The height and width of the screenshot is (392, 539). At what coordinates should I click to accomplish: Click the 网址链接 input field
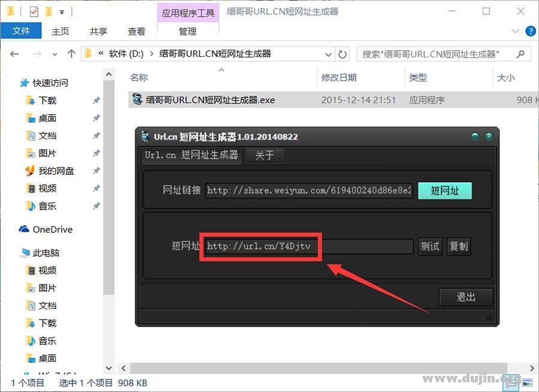pos(310,190)
